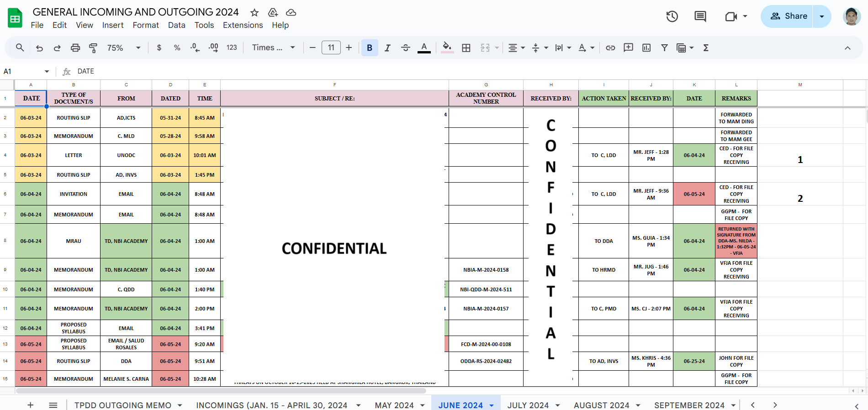Click the move to Drive folder icon
868x410 pixels.
[273, 12]
